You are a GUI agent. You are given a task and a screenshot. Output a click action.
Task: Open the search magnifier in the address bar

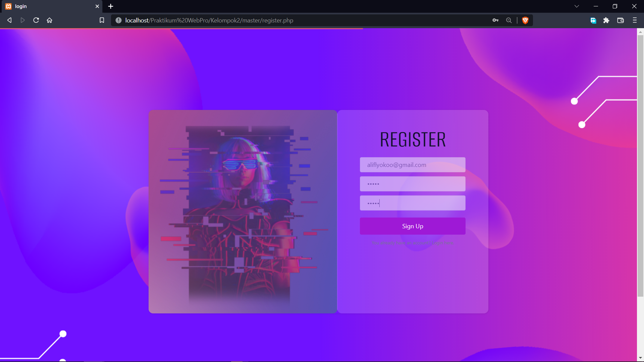pos(509,20)
